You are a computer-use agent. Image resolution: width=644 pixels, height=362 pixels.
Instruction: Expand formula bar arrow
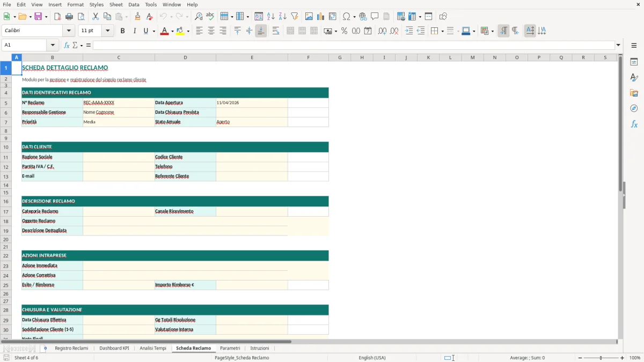coord(618,45)
